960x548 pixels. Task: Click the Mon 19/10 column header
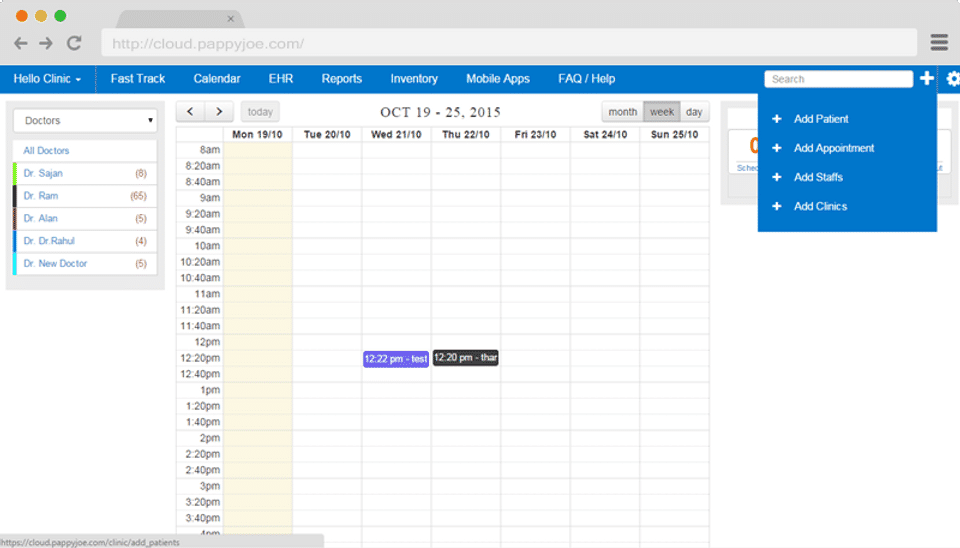tap(257, 135)
